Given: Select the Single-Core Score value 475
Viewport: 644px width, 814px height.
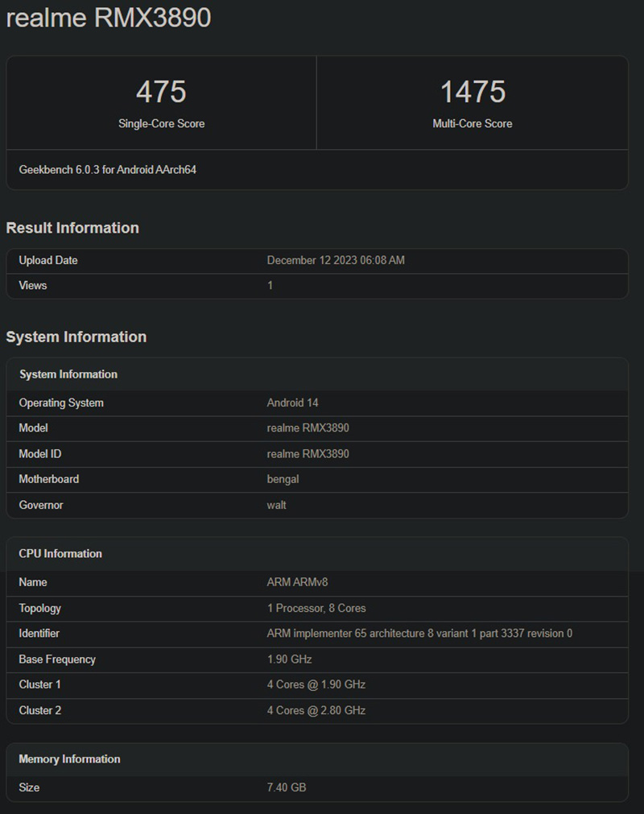Looking at the screenshot, I should [x=162, y=92].
